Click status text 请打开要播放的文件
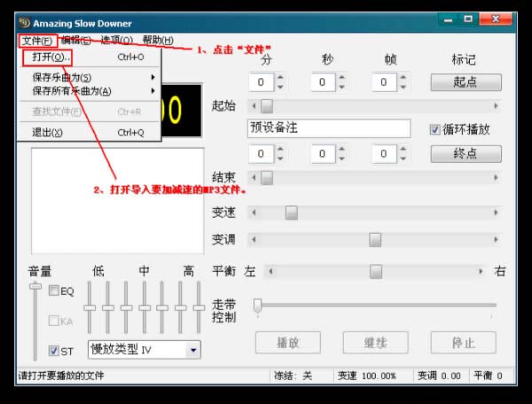This screenshot has width=532, height=404. coord(61,376)
